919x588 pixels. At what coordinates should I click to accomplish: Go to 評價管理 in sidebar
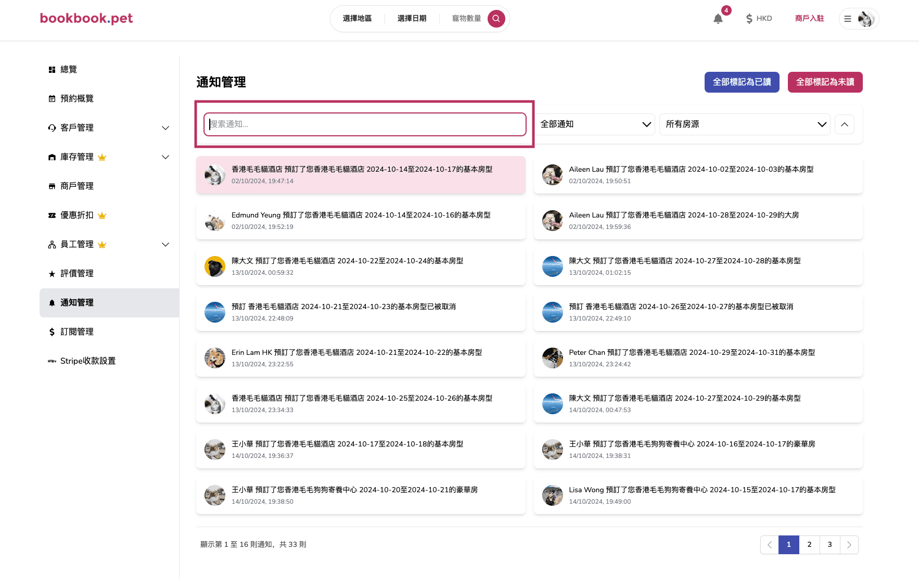pos(109,274)
